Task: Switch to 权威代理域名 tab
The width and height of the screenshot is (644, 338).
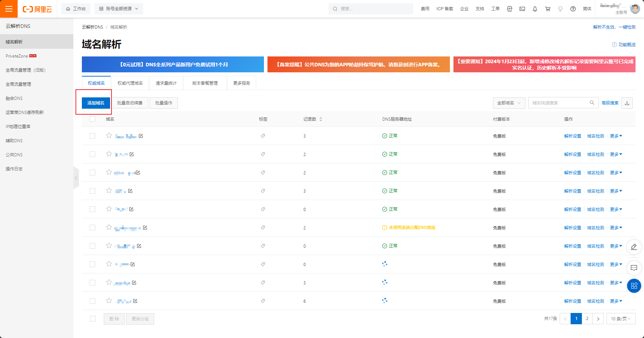Action: pyautogui.click(x=130, y=83)
